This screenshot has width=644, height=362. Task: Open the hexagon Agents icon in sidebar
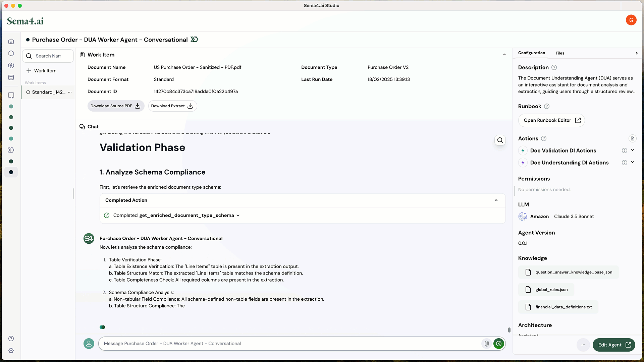(x=11, y=53)
